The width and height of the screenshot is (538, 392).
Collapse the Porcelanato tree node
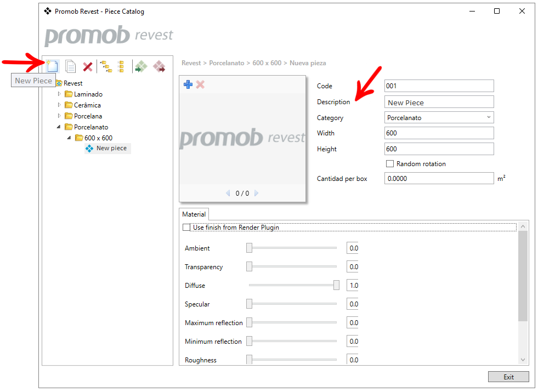(59, 127)
